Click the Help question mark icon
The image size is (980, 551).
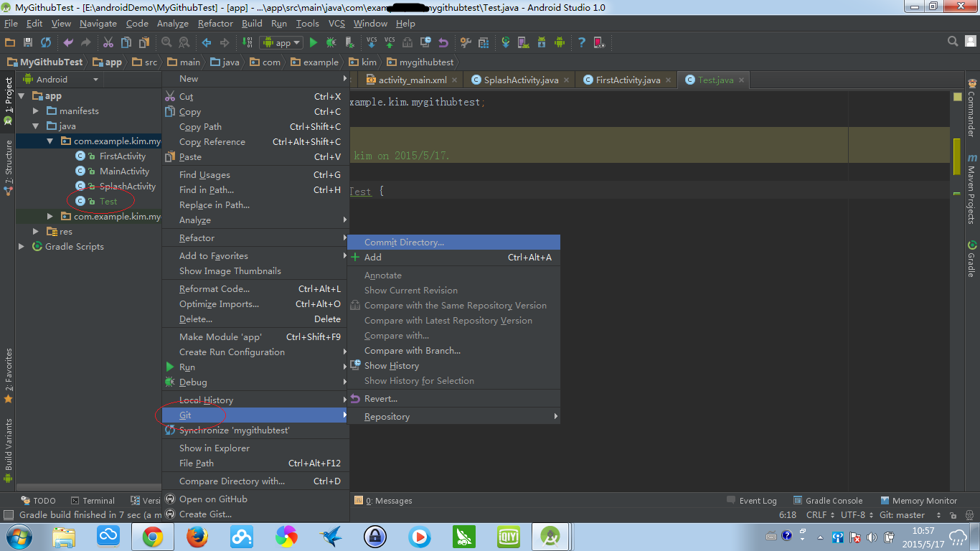(x=581, y=43)
